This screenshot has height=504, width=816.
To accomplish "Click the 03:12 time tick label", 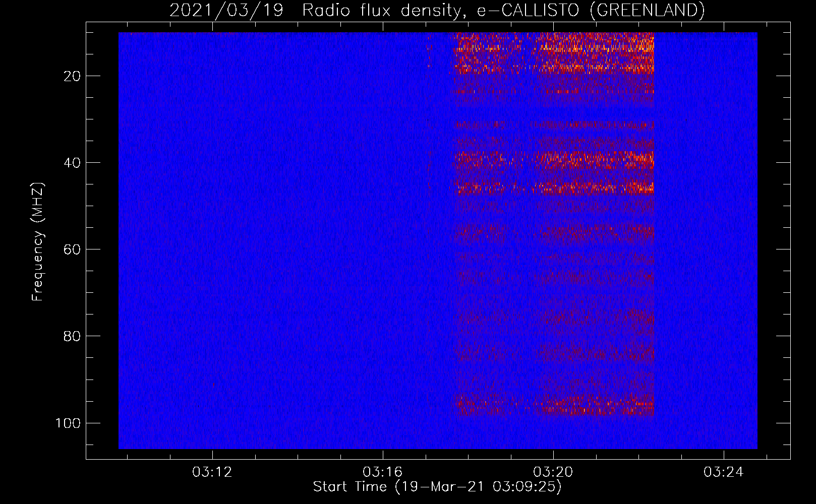I will 212,472.
